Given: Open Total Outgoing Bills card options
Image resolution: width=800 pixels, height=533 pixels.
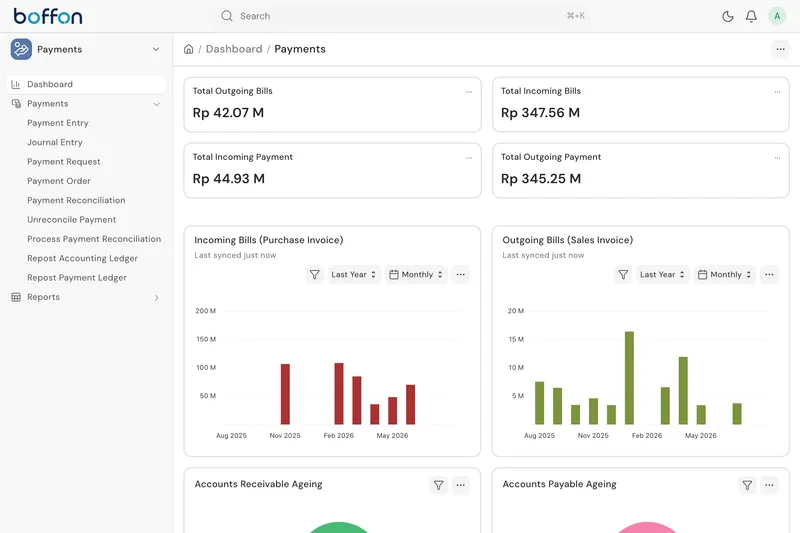Looking at the screenshot, I should click(x=469, y=92).
